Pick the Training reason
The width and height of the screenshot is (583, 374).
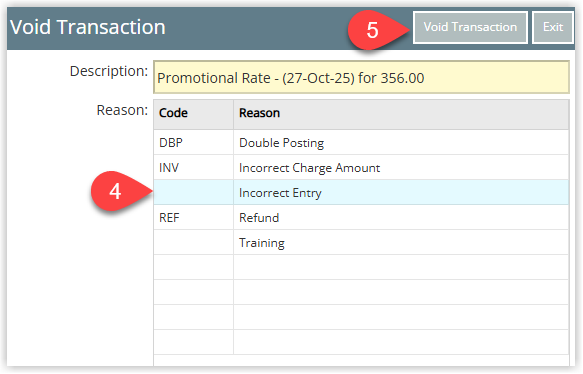pyautogui.click(x=401, y=242)
